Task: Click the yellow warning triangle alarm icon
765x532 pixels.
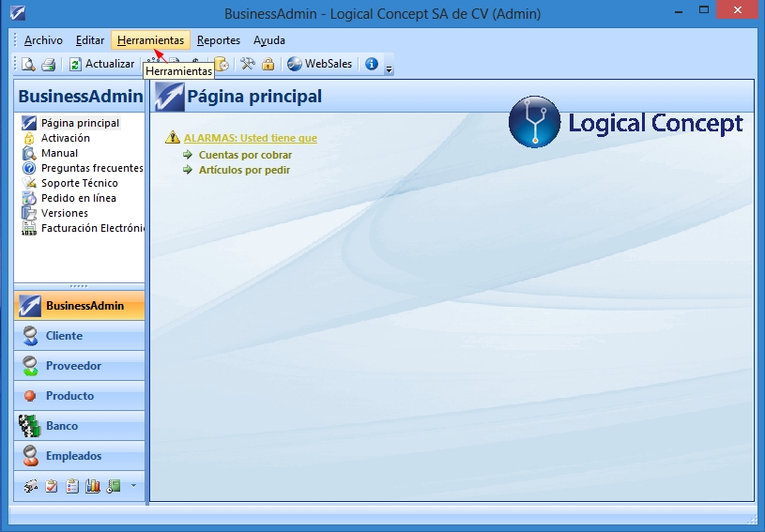Action: 172,138
